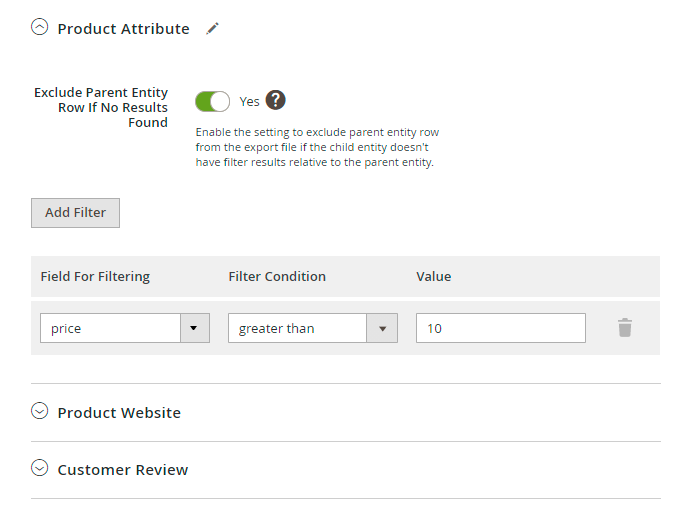
Task: Expand the Customer Review section title
Action: [x=123, y=469]
